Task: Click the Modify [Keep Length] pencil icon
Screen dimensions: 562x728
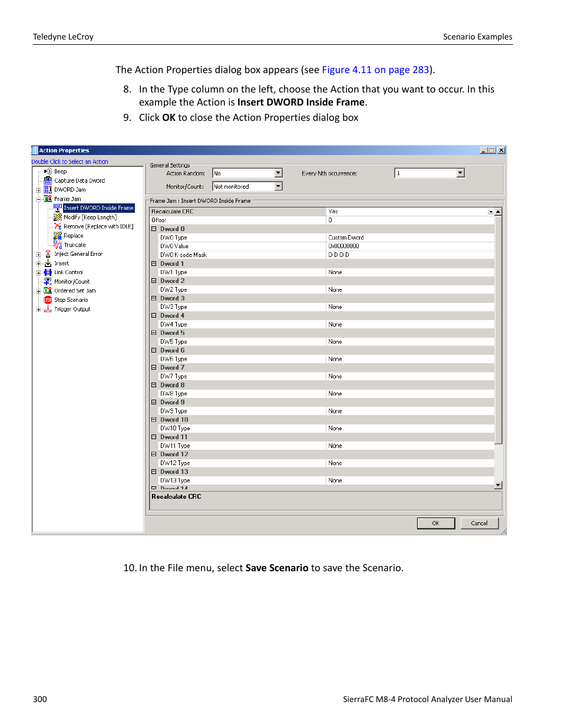Action: pyautogui.click(x=58, y=218)
